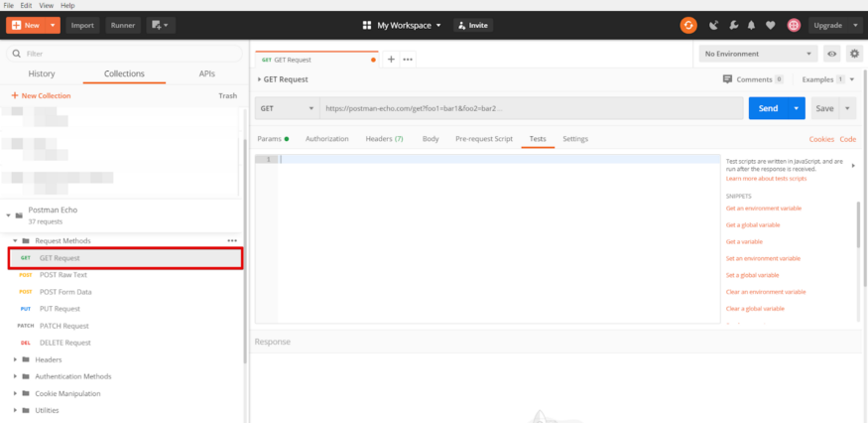The image size is (868, 423).
Task: Open the HTTP method GET dropdown
Action: (287, 108)
